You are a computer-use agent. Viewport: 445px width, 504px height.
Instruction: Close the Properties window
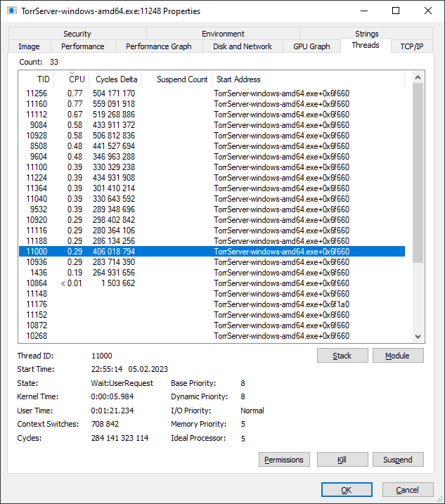coord(428,11)
